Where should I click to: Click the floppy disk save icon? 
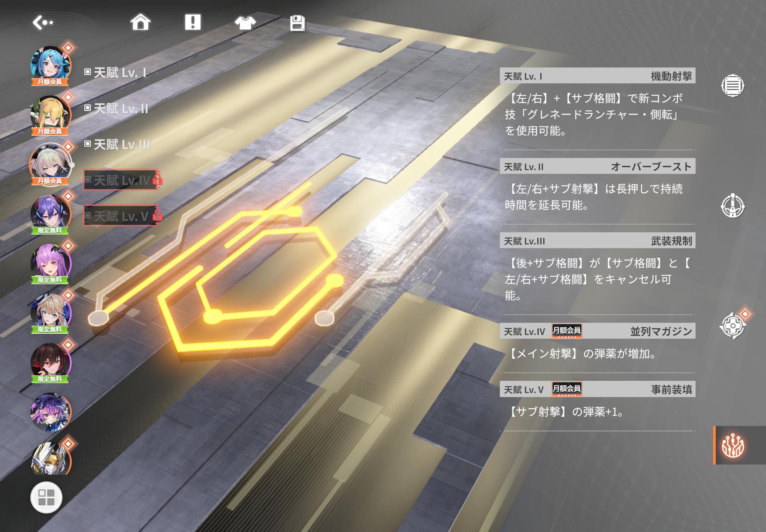(297, 23)
